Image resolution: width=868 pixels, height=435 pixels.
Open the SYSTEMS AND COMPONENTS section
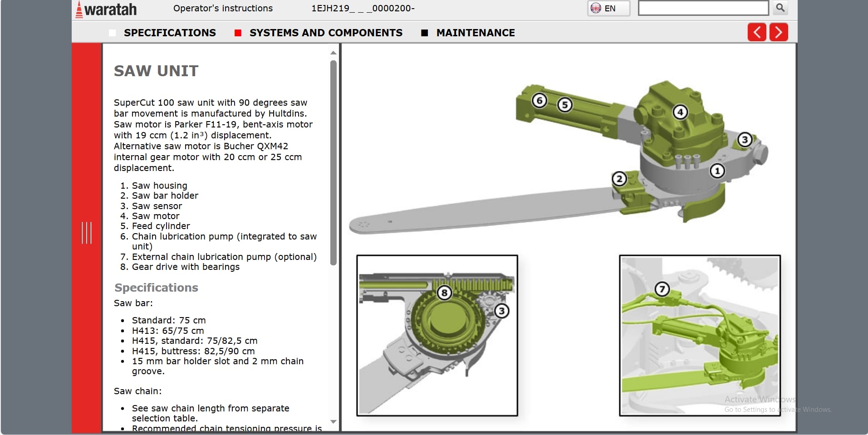point(326,33)
